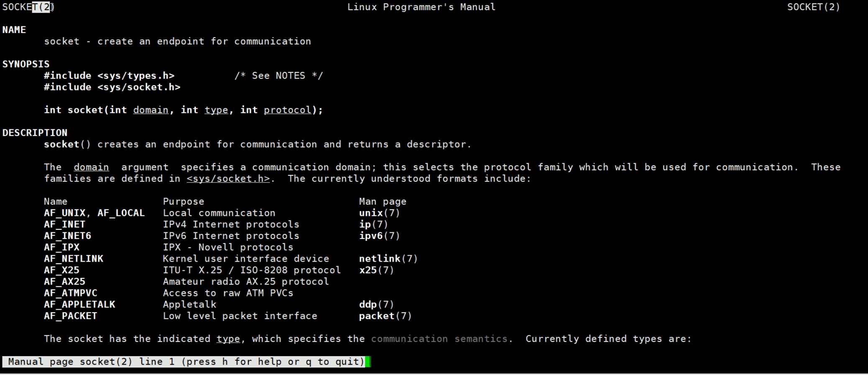Click the 'See NOTES' comment text
The height and width of the screenshot is (375, 868).
[278, 76]
